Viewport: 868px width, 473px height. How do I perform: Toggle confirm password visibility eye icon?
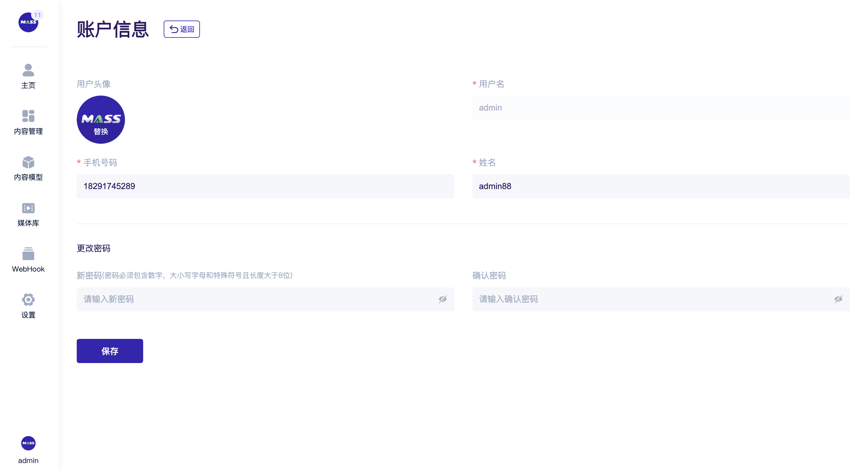point(838,299)
